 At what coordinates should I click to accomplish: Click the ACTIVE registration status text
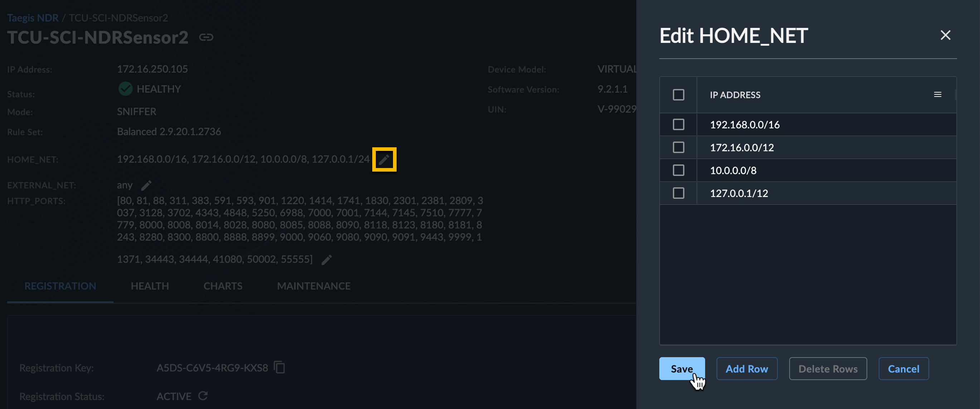[174, 396]
